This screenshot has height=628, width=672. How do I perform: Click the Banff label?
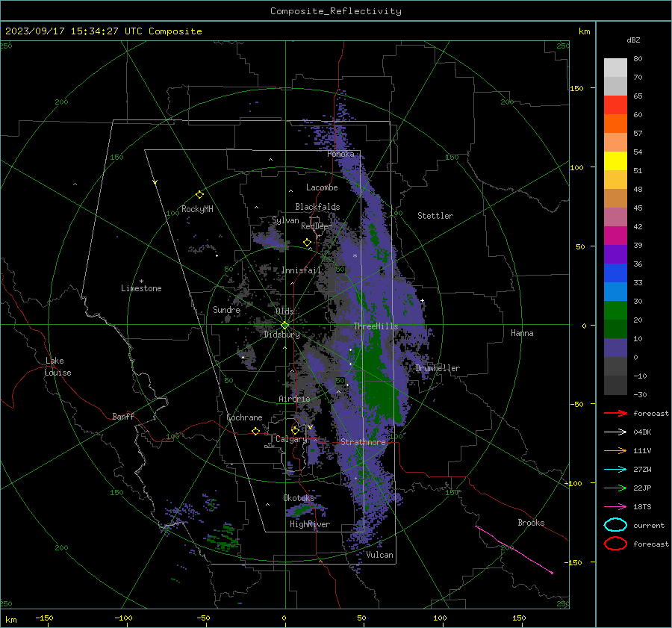point(123,416)
